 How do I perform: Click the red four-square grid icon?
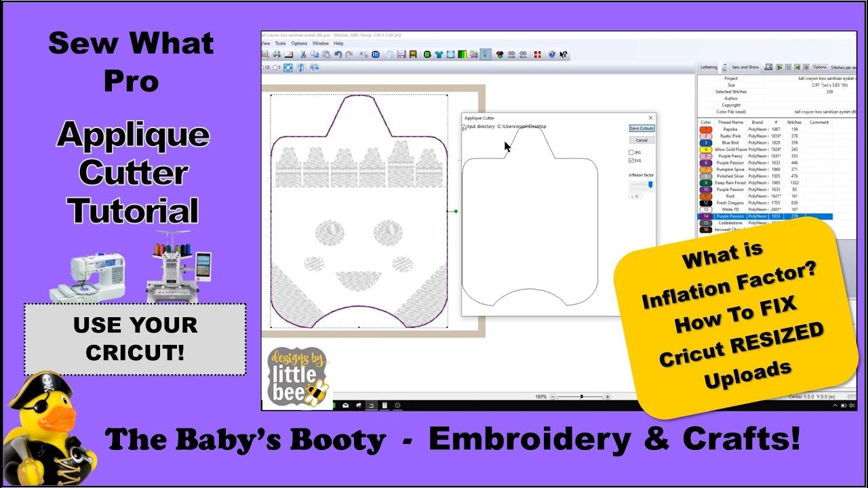click(537, 54)
